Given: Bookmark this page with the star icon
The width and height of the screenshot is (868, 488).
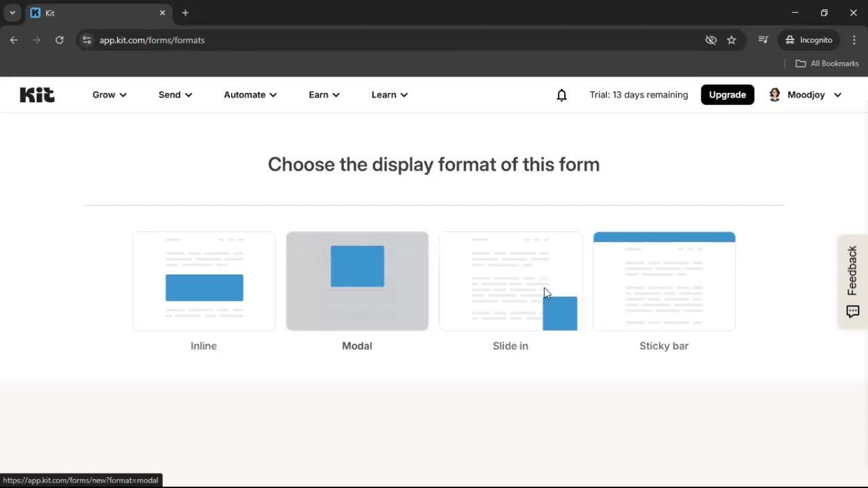Looking at the screenshot, I should pyautogui.click(x=732, y=40).
